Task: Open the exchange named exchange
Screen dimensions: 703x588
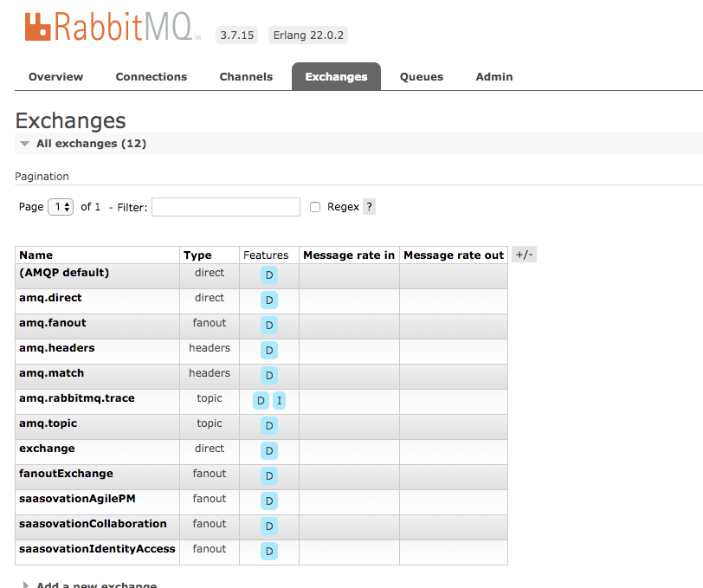Action: tap(47, 449)
